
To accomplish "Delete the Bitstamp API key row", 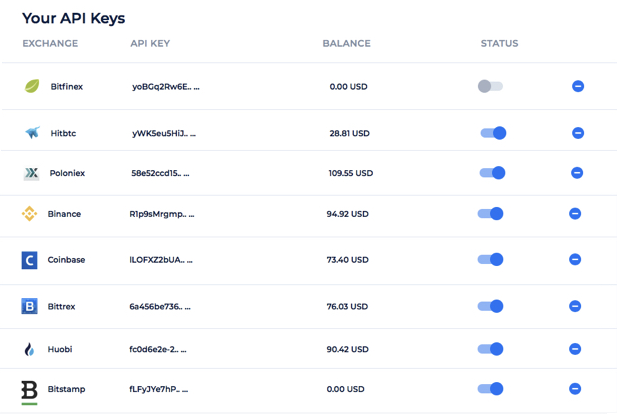I will [x=575, y=389].
